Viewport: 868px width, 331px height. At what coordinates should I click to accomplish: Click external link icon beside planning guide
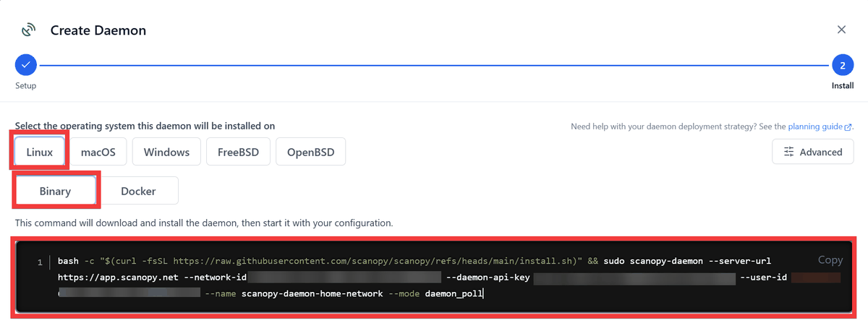click(x=848, y=126)
